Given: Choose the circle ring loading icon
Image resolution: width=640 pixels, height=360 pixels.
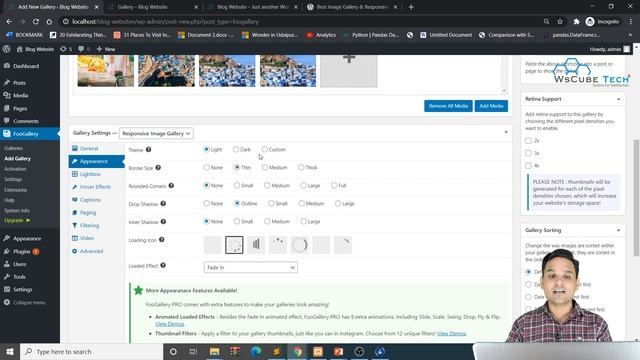Looking at the screenshot, I should tap(300, 244).
